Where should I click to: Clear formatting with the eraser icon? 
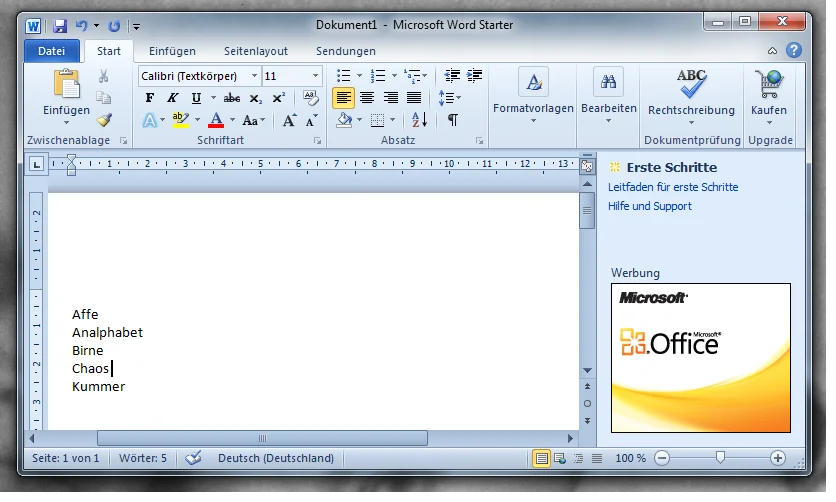coord(310,98)
